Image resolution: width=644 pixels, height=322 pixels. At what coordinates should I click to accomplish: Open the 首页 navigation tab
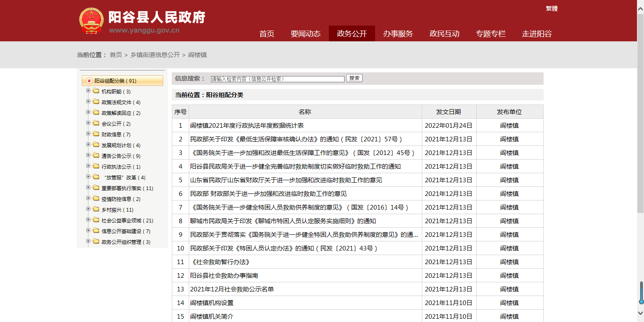[267, 34]
